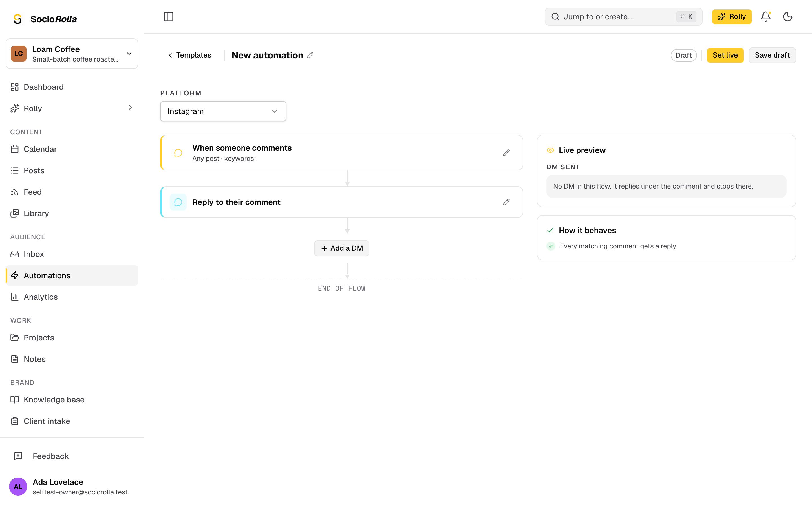Open the Dashboard page
The height and width of the screenshot is (508, 812).
point(72,87)
